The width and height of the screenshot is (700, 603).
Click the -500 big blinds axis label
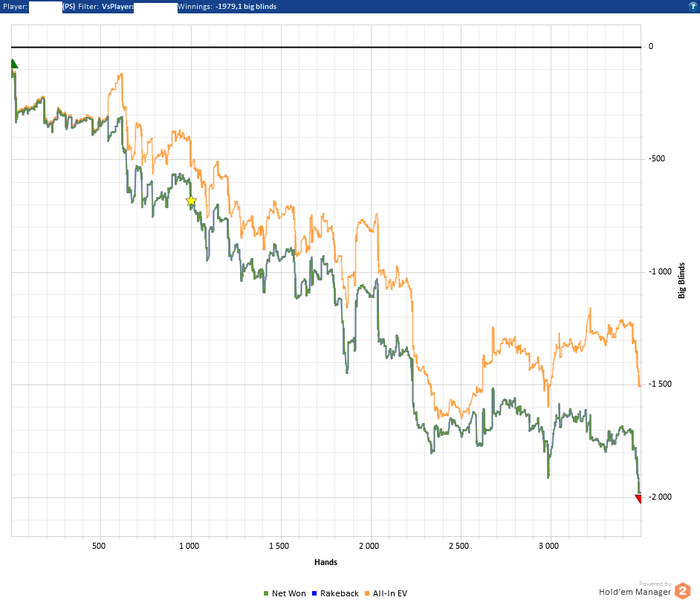click(657, 159)
